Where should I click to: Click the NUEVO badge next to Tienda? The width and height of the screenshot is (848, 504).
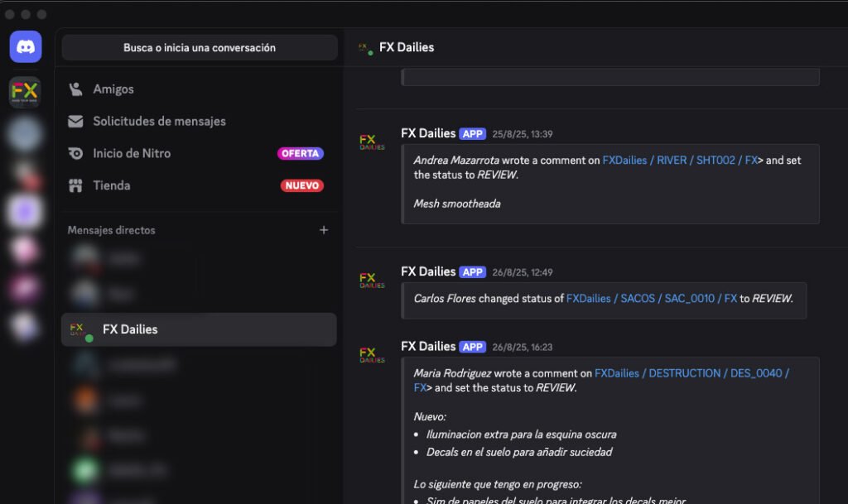[301, 186]
